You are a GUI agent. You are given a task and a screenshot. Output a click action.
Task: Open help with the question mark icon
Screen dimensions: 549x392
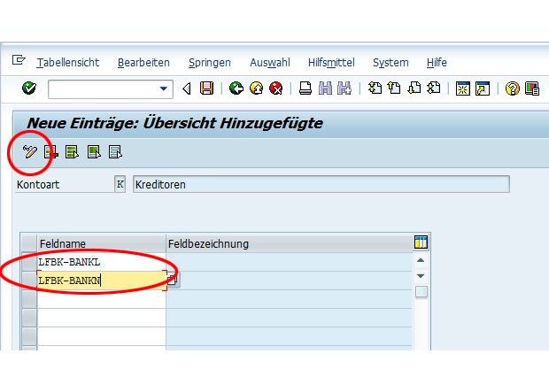point(512,88)
